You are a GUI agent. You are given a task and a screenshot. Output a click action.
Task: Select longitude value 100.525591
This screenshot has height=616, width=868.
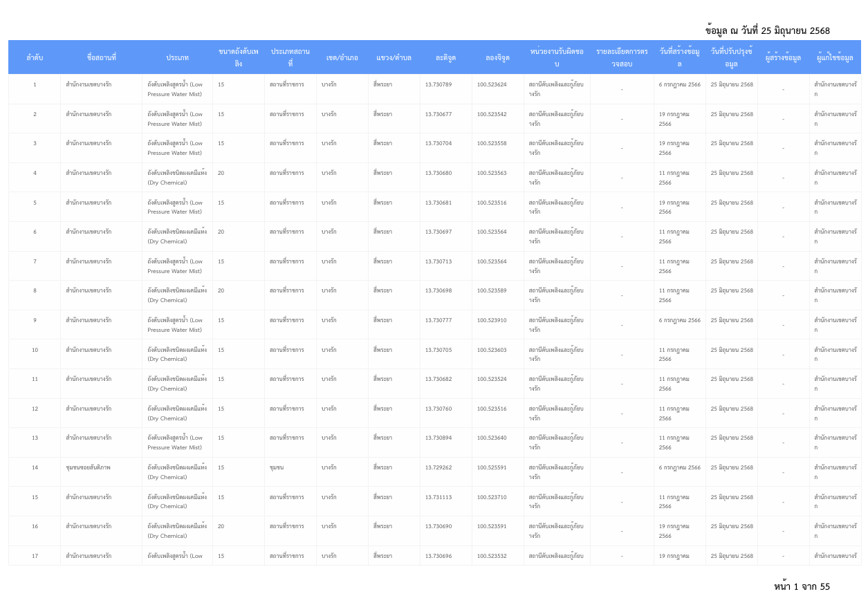tap(492, 467)
